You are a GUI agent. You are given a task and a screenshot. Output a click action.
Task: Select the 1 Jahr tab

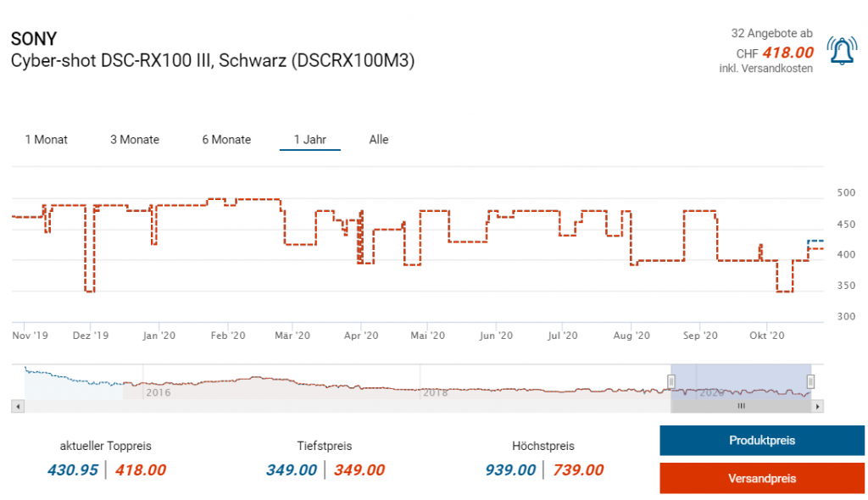tap(310, 140)
